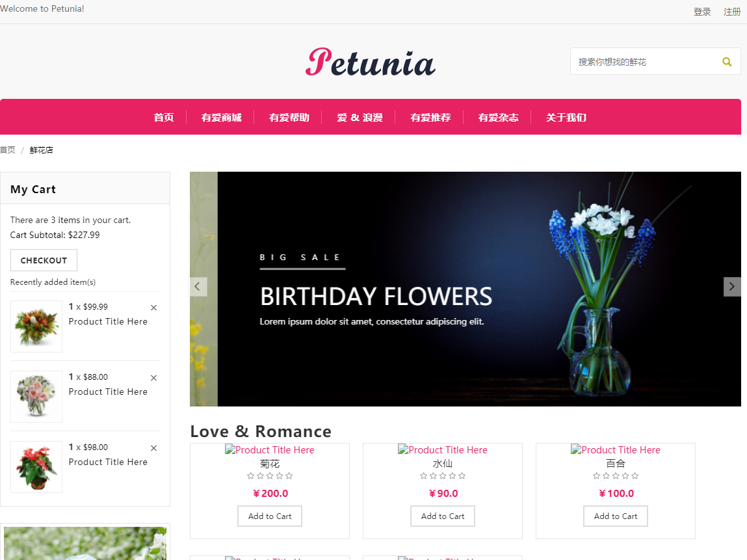Viewport: 747px width, 560px height.
Task: Click the BIRTHDAY FLOWERS banner heading
Action: click(376, 296)
